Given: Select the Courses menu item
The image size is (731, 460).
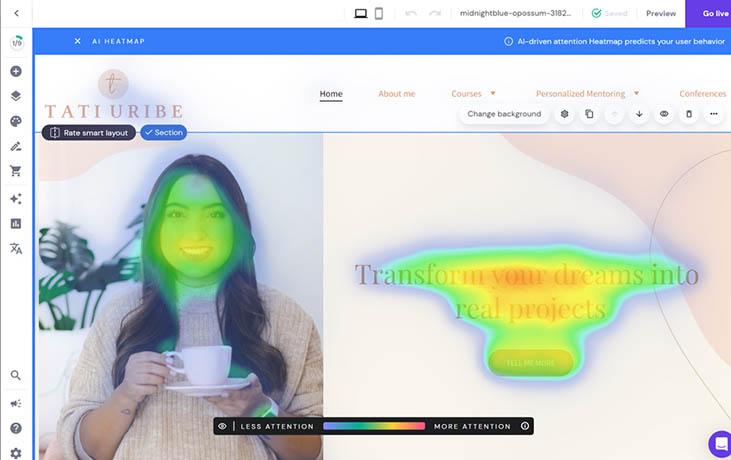Looking at the screenshot, I should click(x=466, y=94).
